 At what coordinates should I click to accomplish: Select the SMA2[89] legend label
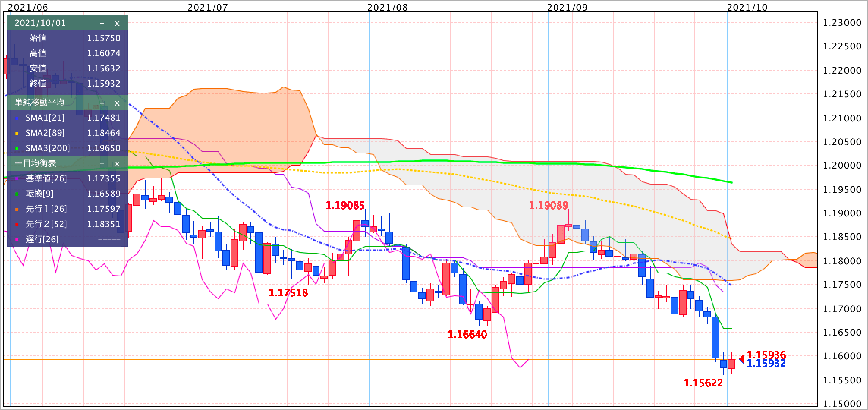45,133
